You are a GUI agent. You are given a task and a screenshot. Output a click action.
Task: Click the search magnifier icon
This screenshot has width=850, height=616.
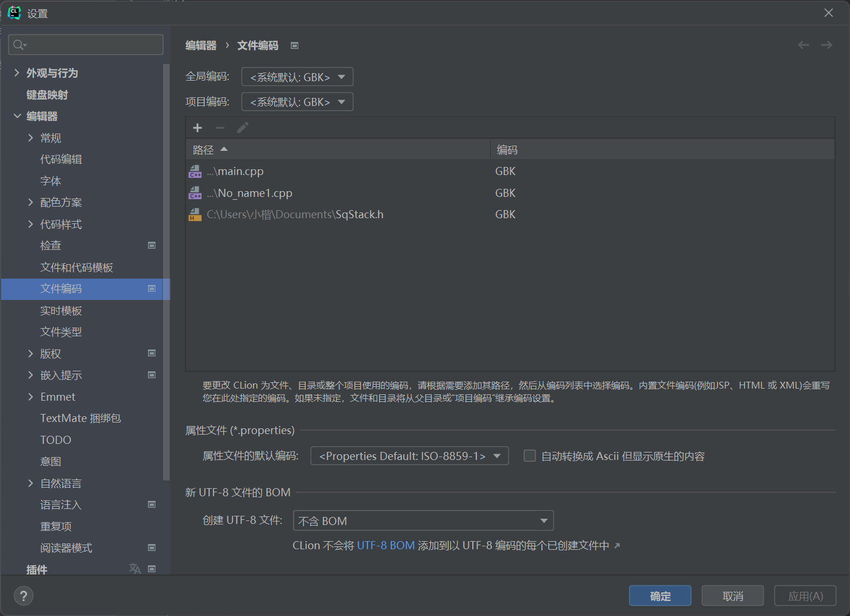click(20, 45)
